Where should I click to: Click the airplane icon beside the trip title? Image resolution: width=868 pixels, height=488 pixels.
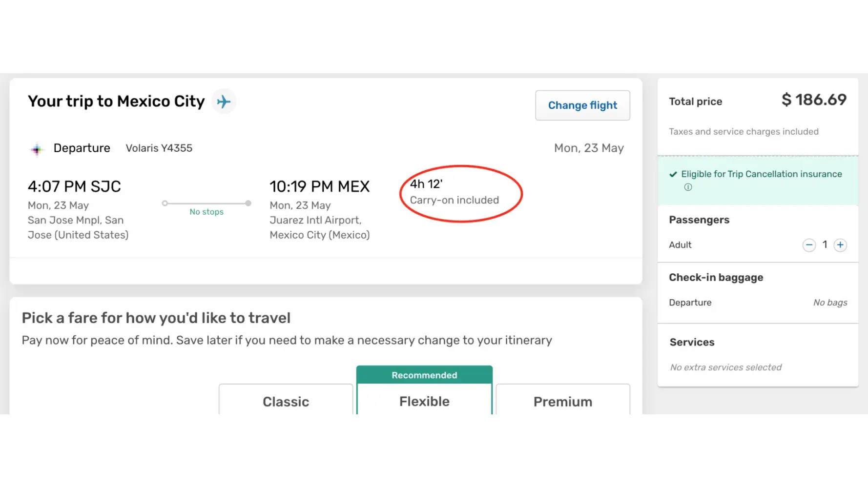point(224,102)
